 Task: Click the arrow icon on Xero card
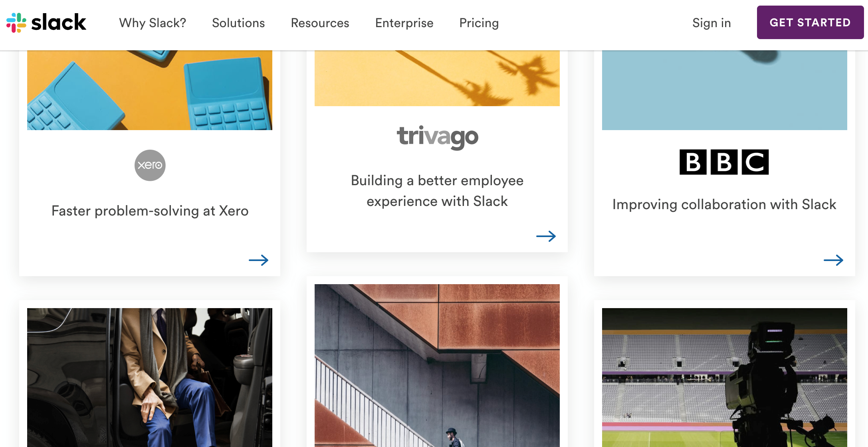(258, 260)
